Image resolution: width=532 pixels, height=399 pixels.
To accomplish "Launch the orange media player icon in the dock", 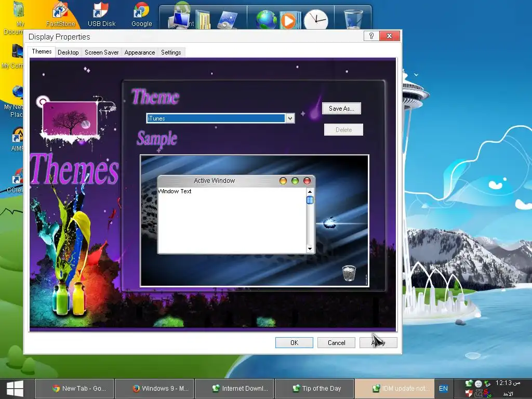I will (289, 20).
